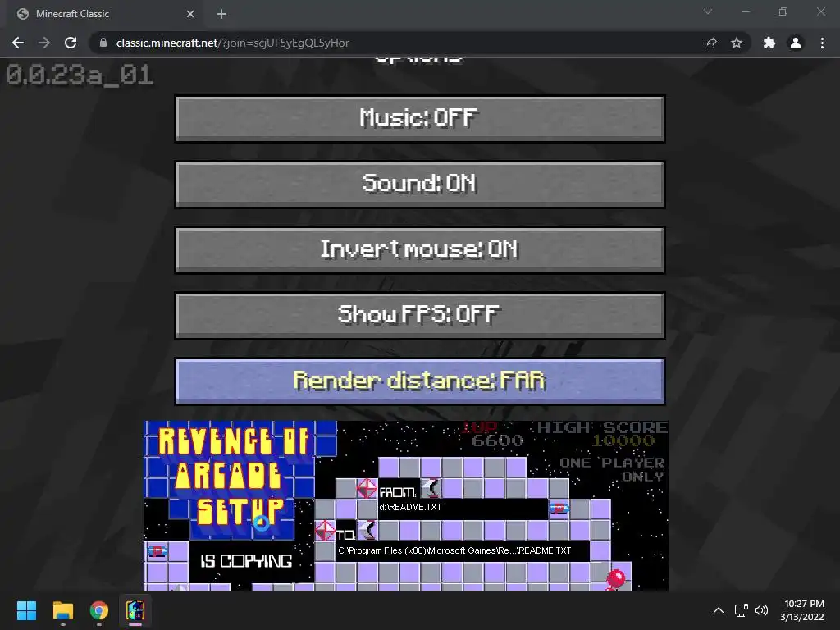Open Google Chrome taskbar icon
The image size is (840, 630).
point(99,610)
